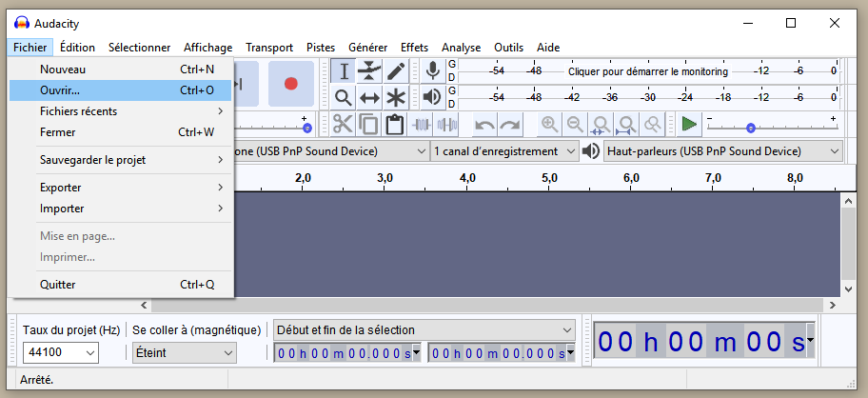868x398 pixels.
Task: Choose Fermer in the Fichier menu
Action: pyautogui.click(x=121, y=132)
